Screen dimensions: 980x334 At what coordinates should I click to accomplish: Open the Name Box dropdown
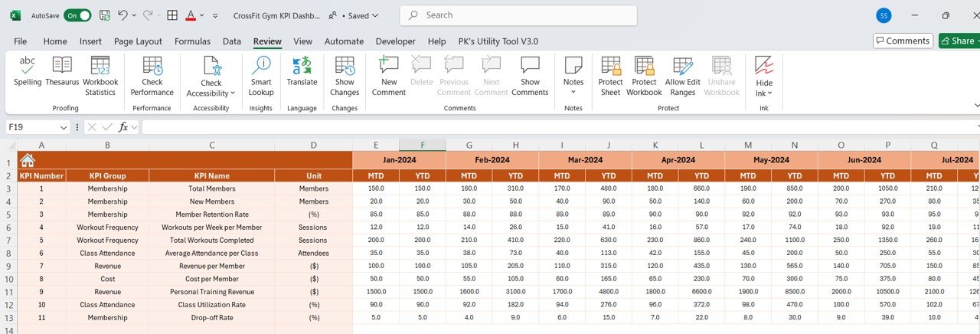point(64,127)
